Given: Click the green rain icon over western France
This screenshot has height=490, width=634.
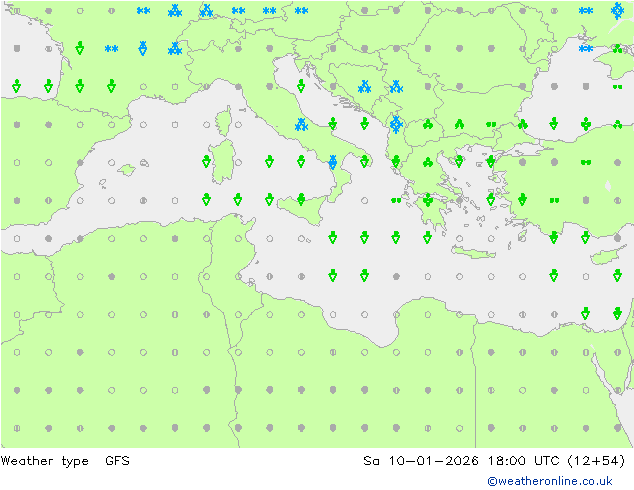Looking at the screenshot, I should pyautogui.click(x=80, y=48).
